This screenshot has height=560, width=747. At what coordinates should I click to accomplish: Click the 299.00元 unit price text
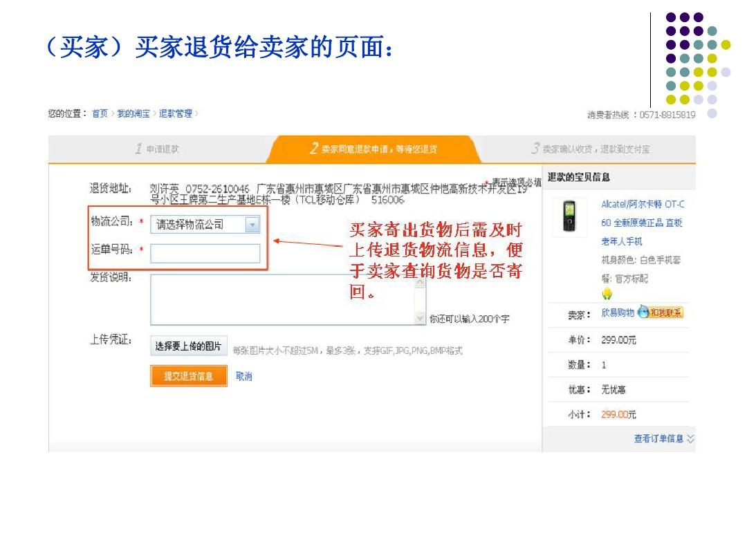[x=618, y=340]
